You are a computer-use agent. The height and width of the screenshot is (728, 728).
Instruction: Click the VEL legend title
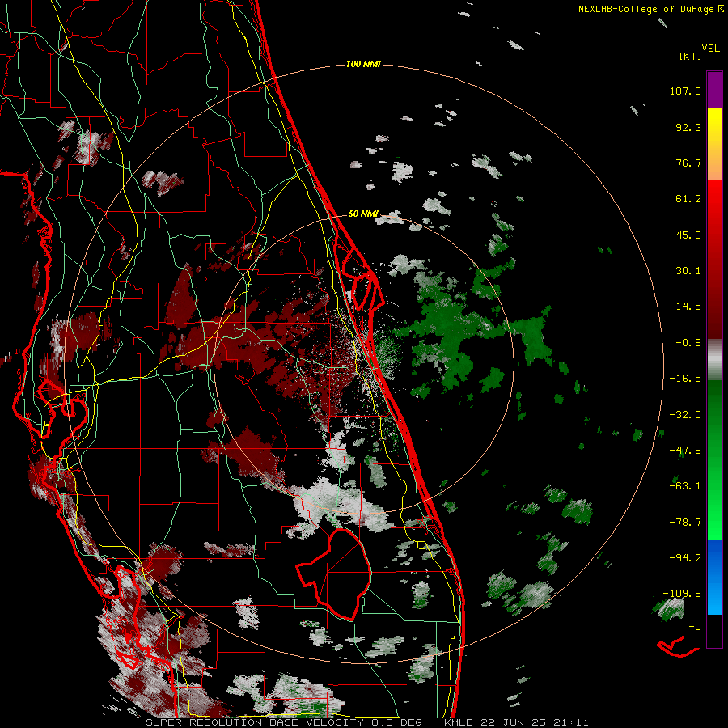pos(710,49)
